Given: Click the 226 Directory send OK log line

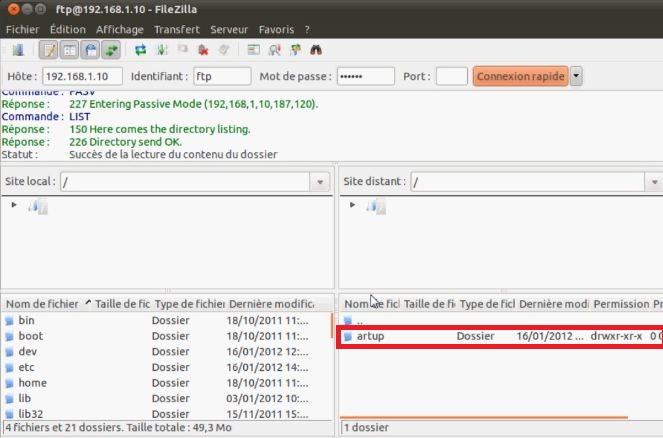Looking at the screenshot, I should [125, 142].
